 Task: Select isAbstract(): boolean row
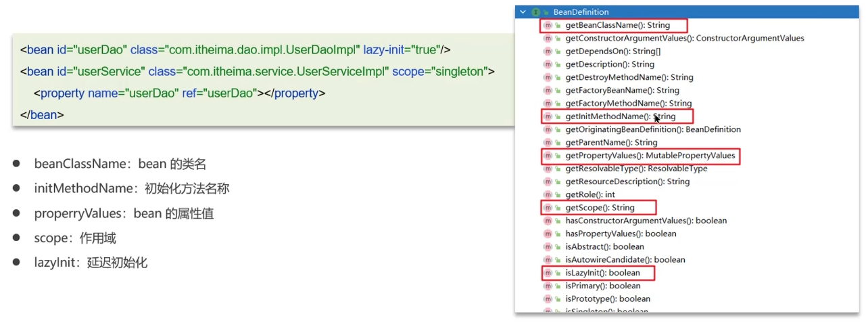[604, 246]
